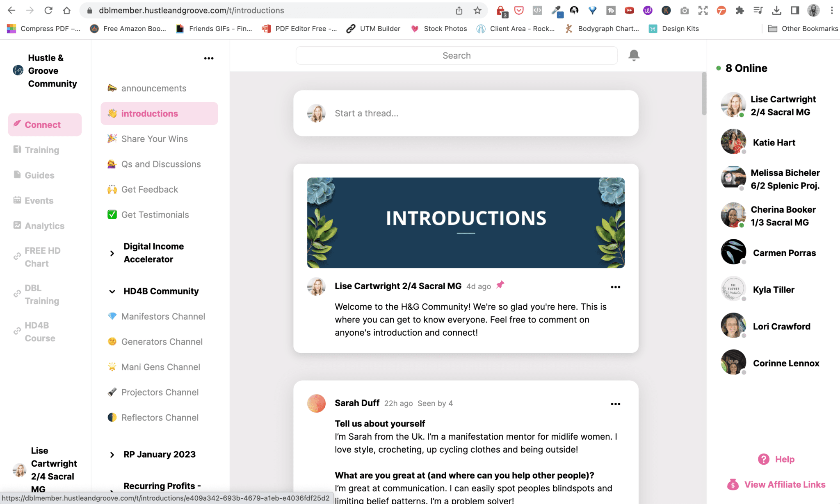Click the browser address bar URL
This screenshot has height=504, width=840.
pyautogui.click(x=191, y=10)
